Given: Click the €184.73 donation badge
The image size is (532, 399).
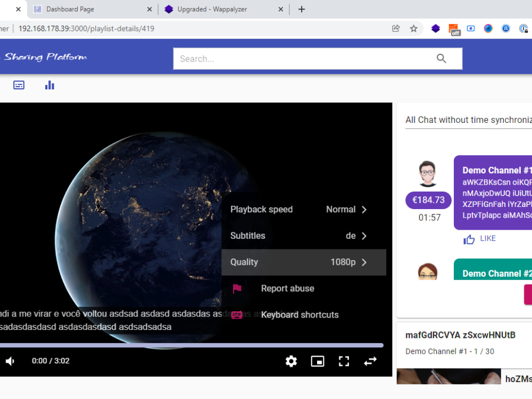Looking at the screenshot, I should click(428, 200).
